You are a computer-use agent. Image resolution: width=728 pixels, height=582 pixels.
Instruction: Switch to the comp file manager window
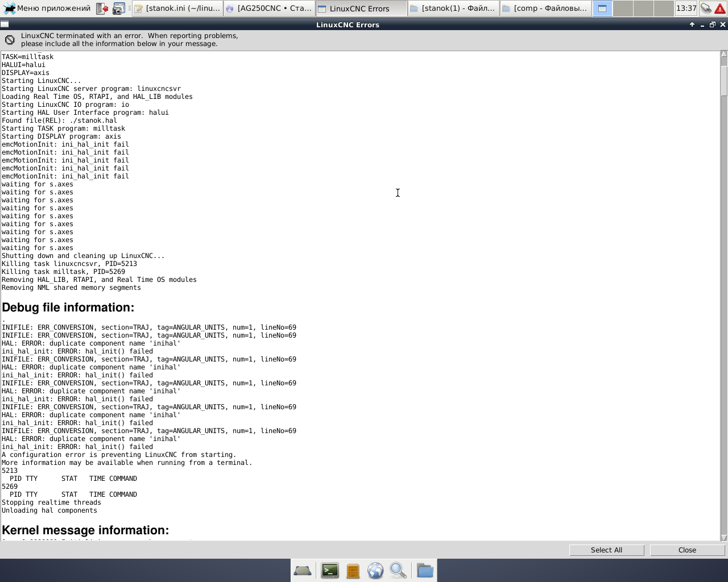[545, 9]
